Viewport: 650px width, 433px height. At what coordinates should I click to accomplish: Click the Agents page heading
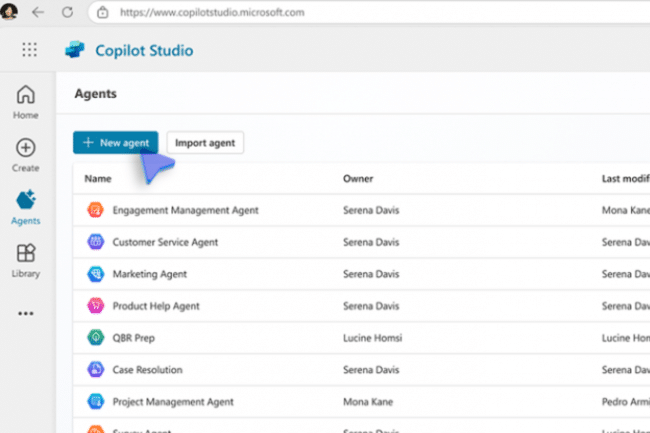pyautogui.click(x=95, y=94)
